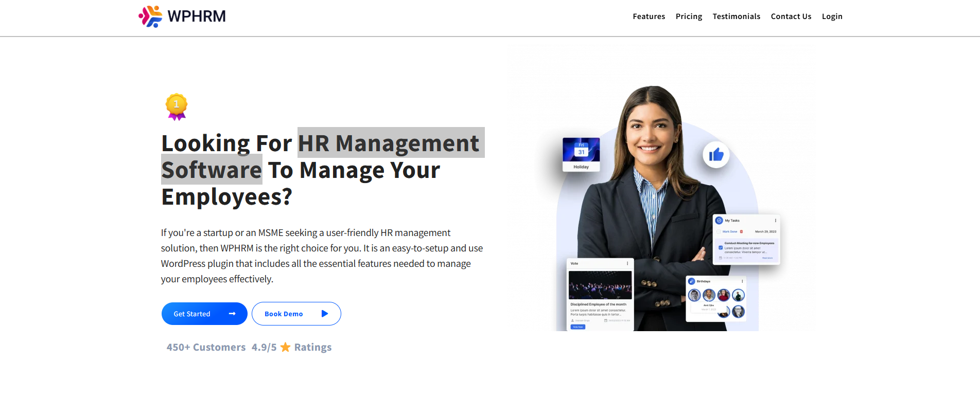Click the Vote card audience thumbnail

coord(600,285)
